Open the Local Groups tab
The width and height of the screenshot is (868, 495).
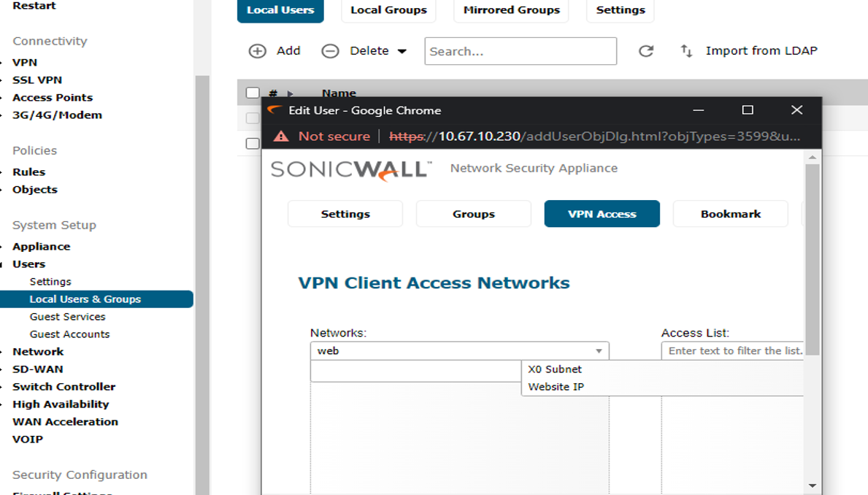tap(388, 10)
